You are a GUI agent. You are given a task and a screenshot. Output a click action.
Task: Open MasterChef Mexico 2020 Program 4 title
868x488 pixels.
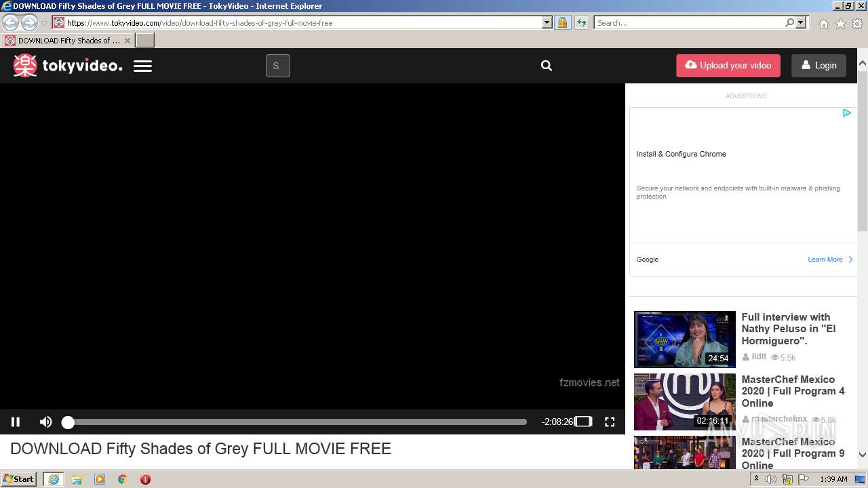click(793, 391)
